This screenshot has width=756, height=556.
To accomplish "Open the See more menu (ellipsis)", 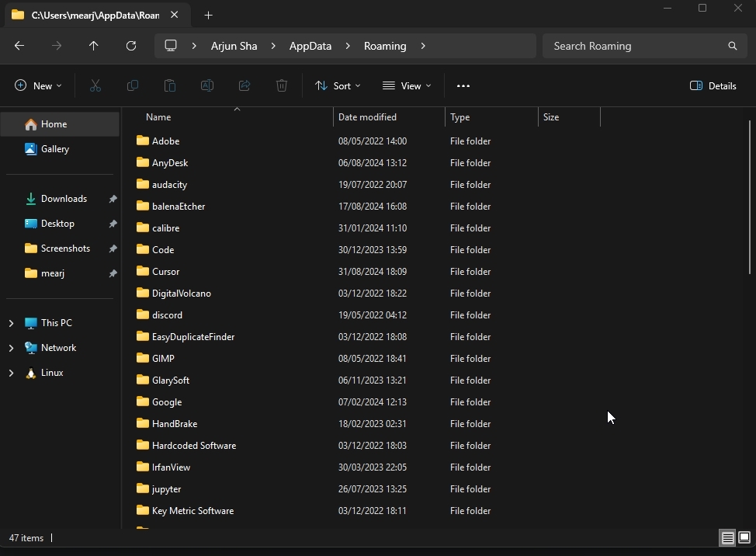I will point(463,85).
